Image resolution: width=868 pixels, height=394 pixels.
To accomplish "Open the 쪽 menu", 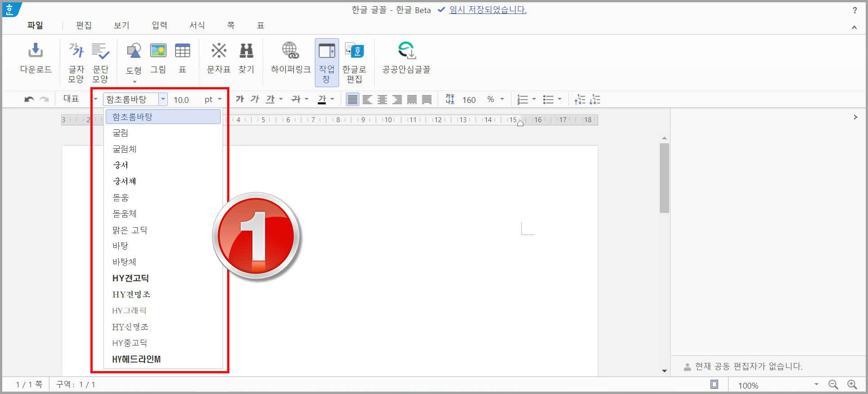I will pyautogui.click(x=231, y=25).
